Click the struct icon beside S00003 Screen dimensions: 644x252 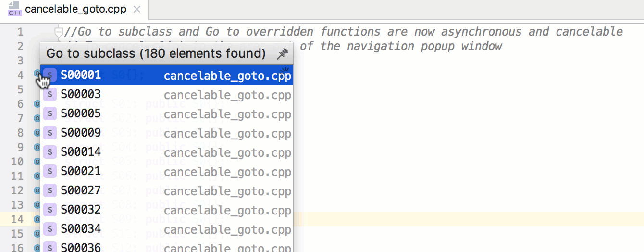click(50, 94)
